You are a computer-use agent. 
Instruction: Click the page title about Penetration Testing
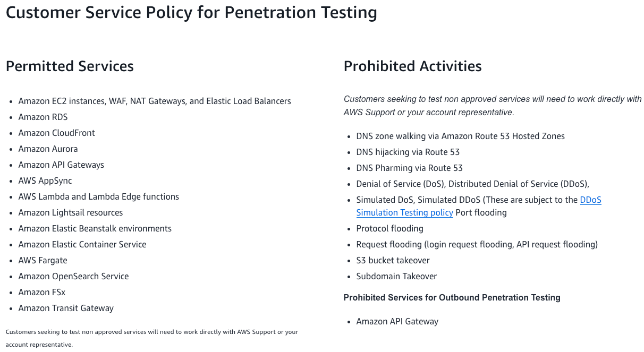click(191, 13)
